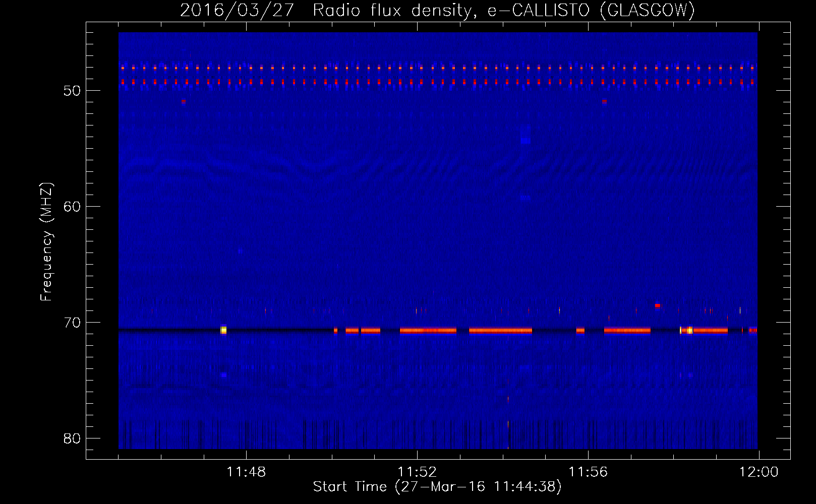The width and height of the screenshot is (816, 504).
Task: Click the 11:48 time tick label
Action: point(246,472)
